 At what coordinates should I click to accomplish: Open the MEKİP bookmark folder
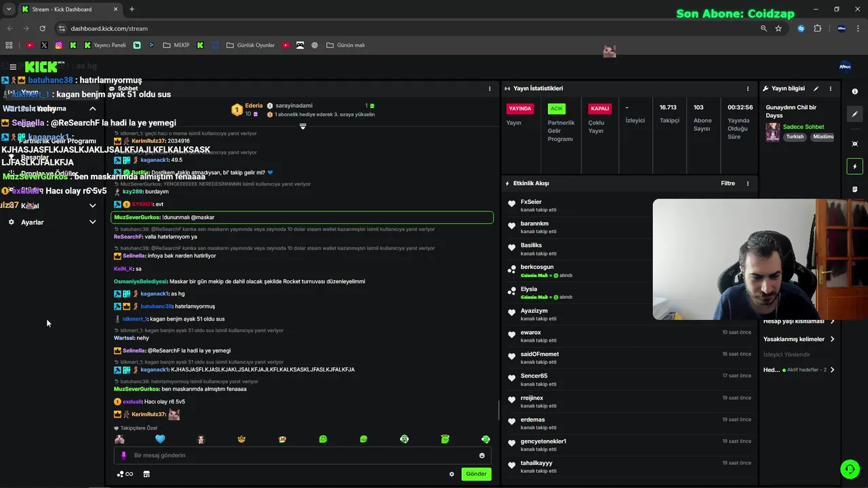176,45
